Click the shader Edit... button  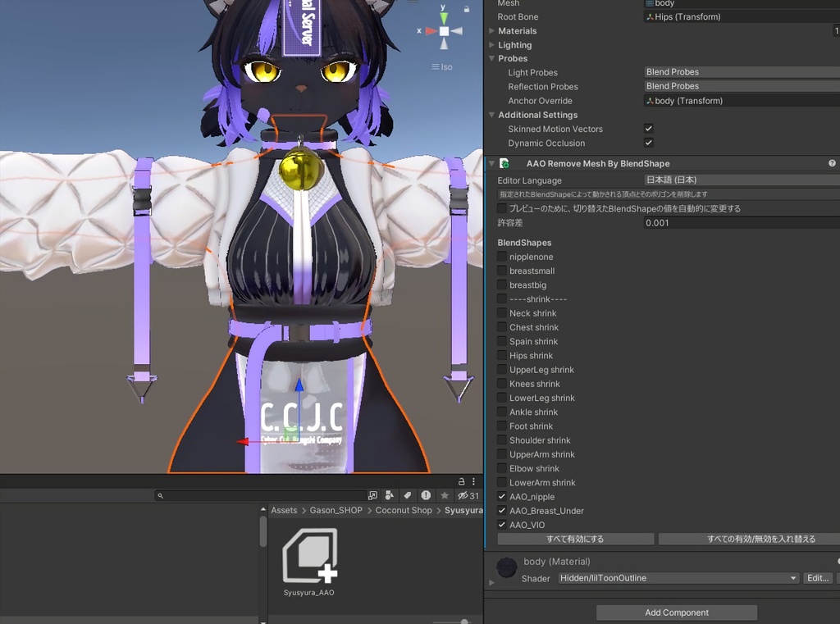[x=818, y=578]
